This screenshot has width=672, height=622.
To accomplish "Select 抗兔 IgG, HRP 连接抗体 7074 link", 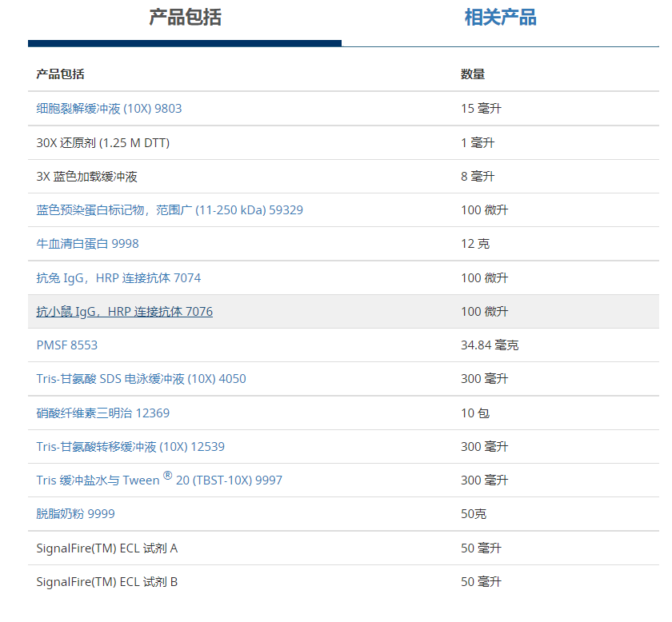I will click(x=118, y=278).
